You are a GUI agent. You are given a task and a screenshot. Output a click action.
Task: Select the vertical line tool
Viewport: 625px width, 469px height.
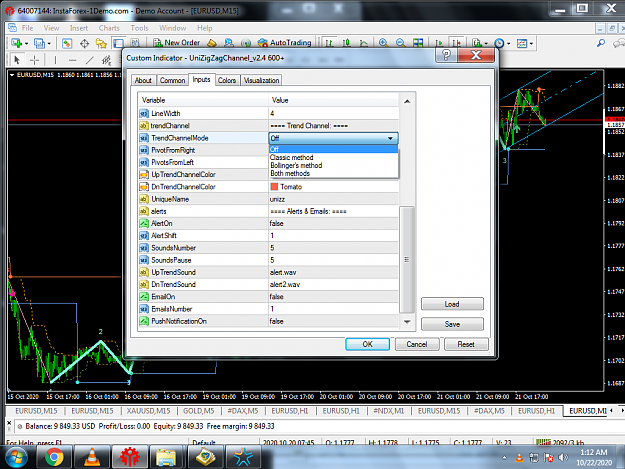55,60
